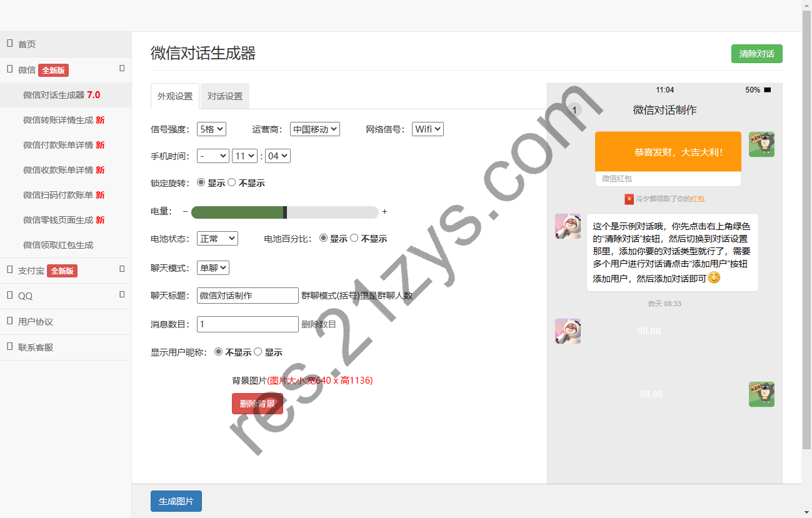
Task: Switch to the 对话设置 tab
Action: 225,96
